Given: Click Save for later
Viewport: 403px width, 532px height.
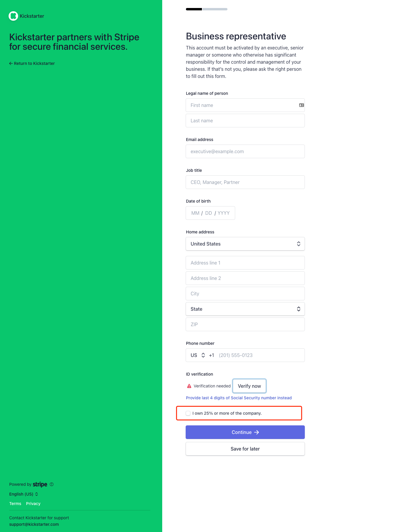Looking at the screenshot, I should 245,449.
